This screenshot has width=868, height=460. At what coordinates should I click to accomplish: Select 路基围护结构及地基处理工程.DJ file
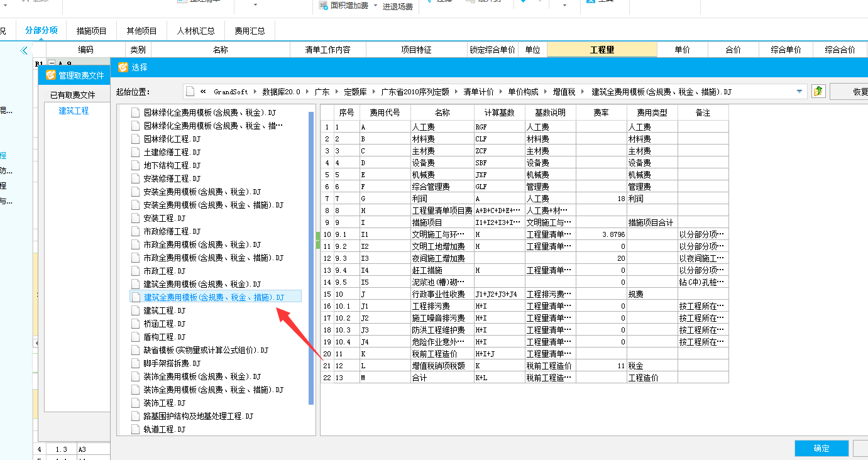click(199, 416)
